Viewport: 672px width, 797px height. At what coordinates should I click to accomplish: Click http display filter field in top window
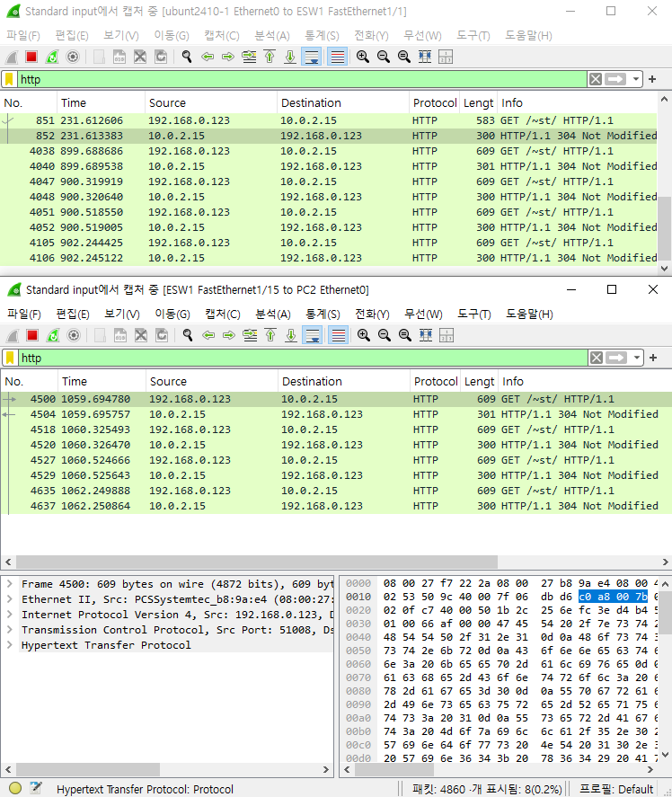tap(303, 79)
